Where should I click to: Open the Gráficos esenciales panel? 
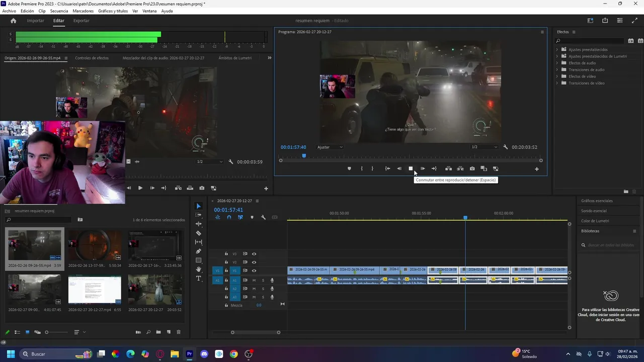pyautogui.click(x=597, y=201)
